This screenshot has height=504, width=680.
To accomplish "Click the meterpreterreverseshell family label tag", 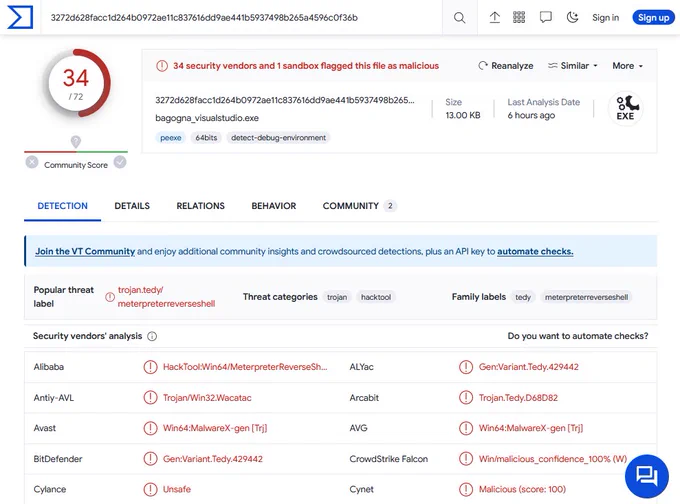I will coord(586,297).
